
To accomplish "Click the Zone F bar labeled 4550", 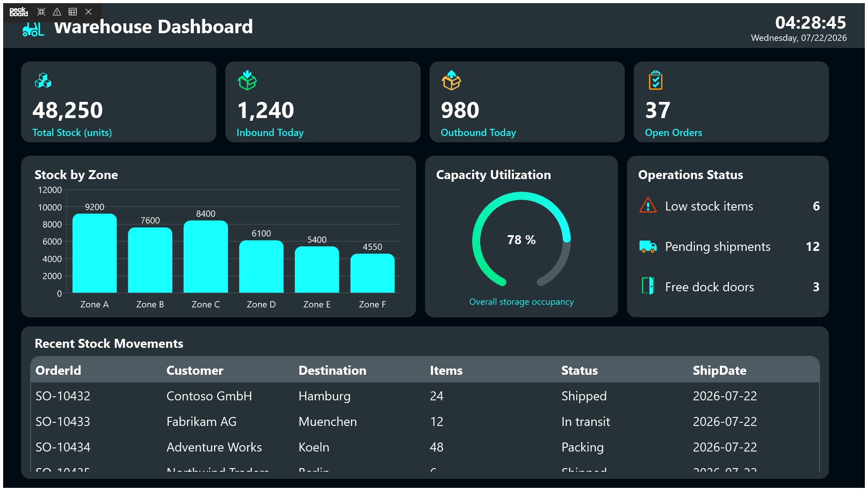I will coord(373,273).
